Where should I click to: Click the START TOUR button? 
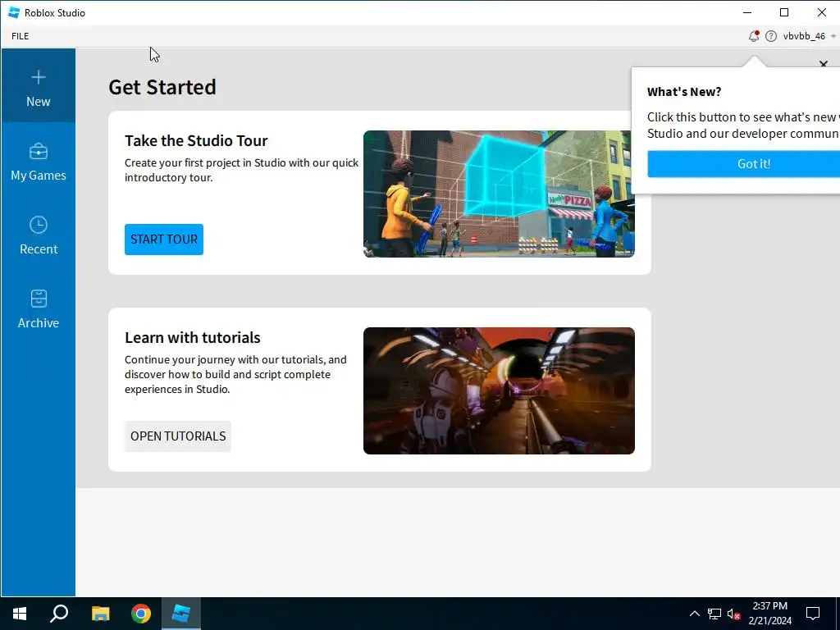click(x=164, y=239)
